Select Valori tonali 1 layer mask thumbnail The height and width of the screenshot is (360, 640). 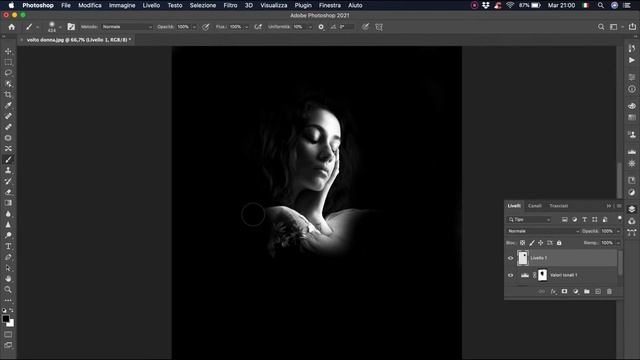[542, 275]
